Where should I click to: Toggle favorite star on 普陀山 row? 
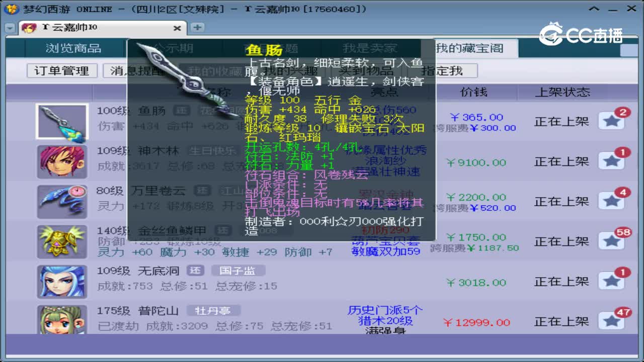[x=611, y=321]
